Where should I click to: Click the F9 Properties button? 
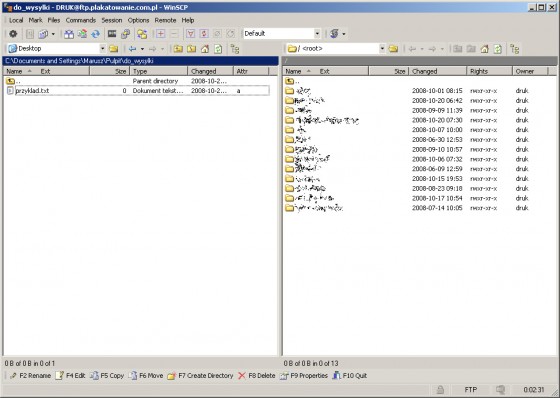[x=304, y=375]
